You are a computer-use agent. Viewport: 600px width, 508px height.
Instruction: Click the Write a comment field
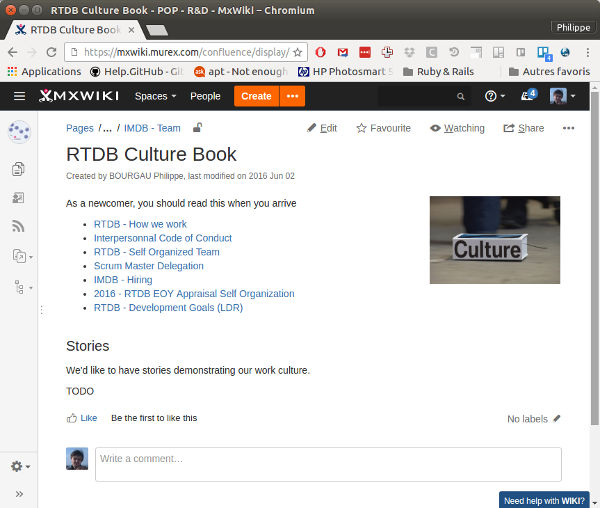328,464
